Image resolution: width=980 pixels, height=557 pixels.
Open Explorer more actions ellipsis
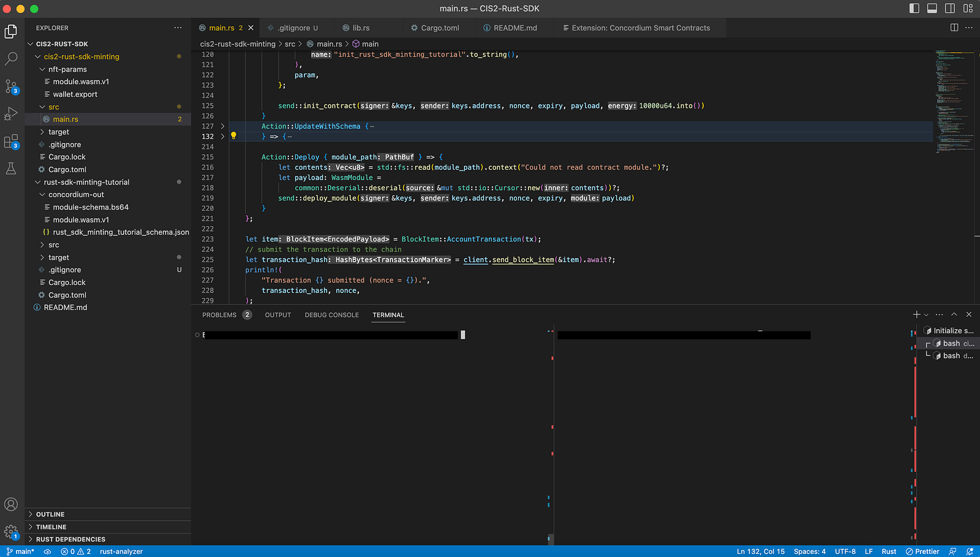(x=178, y=28)
